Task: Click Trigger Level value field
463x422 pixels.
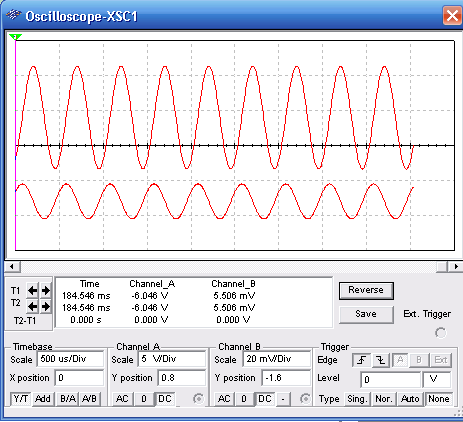Action: pyautogui.click(x=391, y=380)
